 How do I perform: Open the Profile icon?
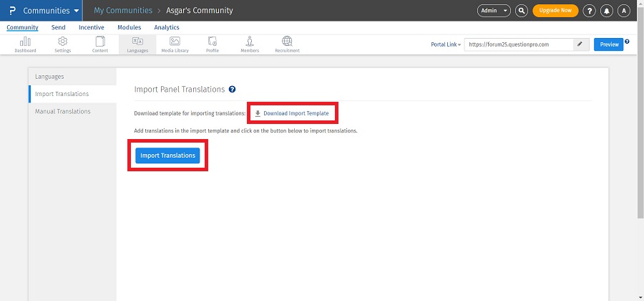pos(213,44)
